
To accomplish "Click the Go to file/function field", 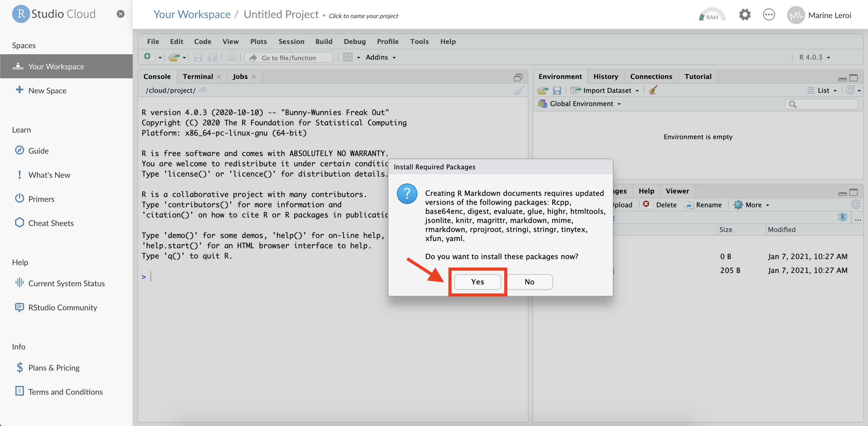I will click(x=289, y=58).
